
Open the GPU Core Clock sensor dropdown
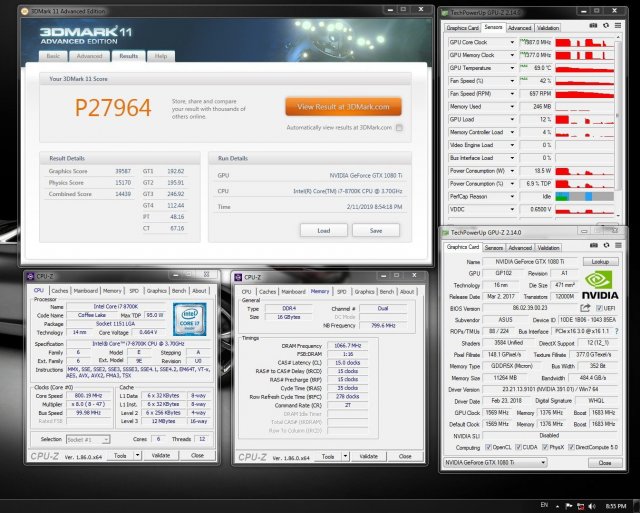512,42
